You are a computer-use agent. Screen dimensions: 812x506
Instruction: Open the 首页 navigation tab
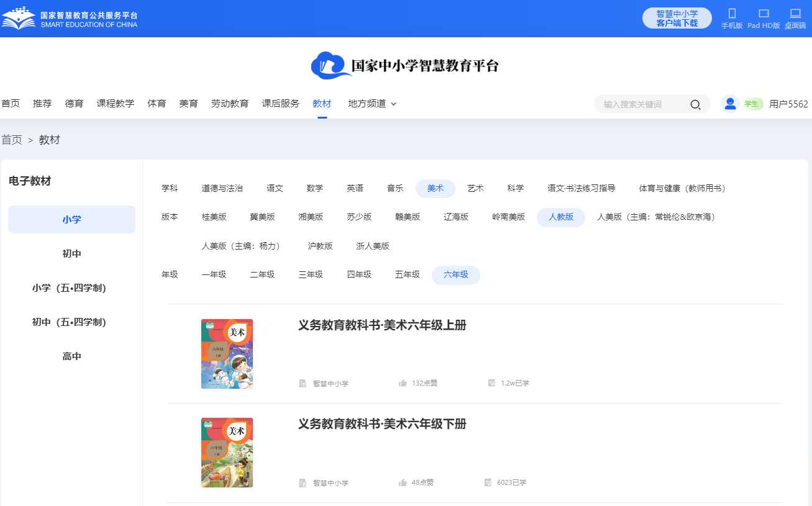coord(11,104)
